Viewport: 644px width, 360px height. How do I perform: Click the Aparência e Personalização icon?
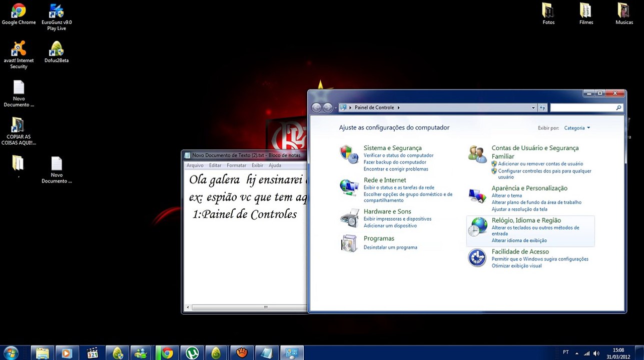[x=477, y=195]
